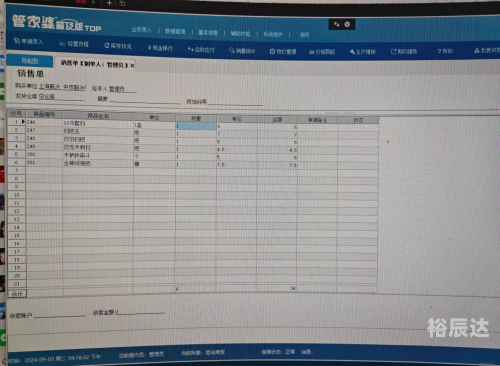Click the 收款金额 input field
The image size is (500, 366).
coord(140,312)
